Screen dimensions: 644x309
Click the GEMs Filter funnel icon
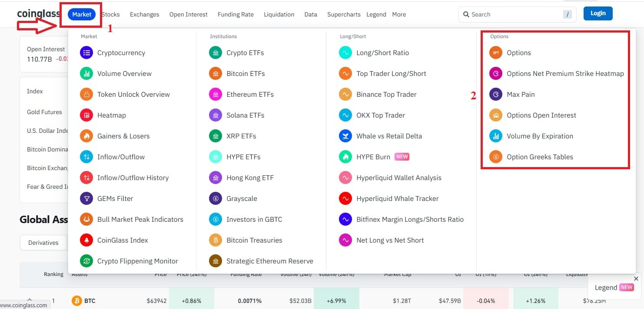pyautogui.click(x=86, y=199)
